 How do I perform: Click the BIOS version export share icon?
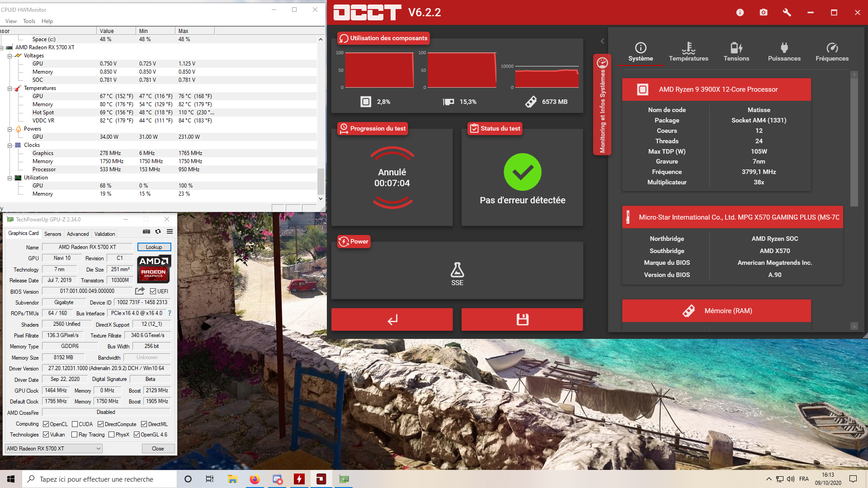140,291
